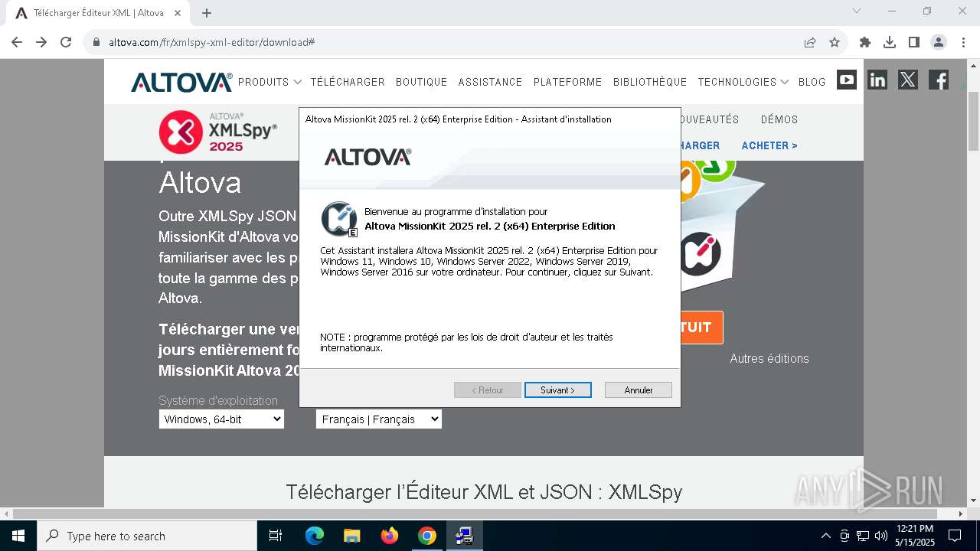Screen dimensions: 980x551
Task: Click the Altova logo in the installer banner
Action: click(367, 157)
